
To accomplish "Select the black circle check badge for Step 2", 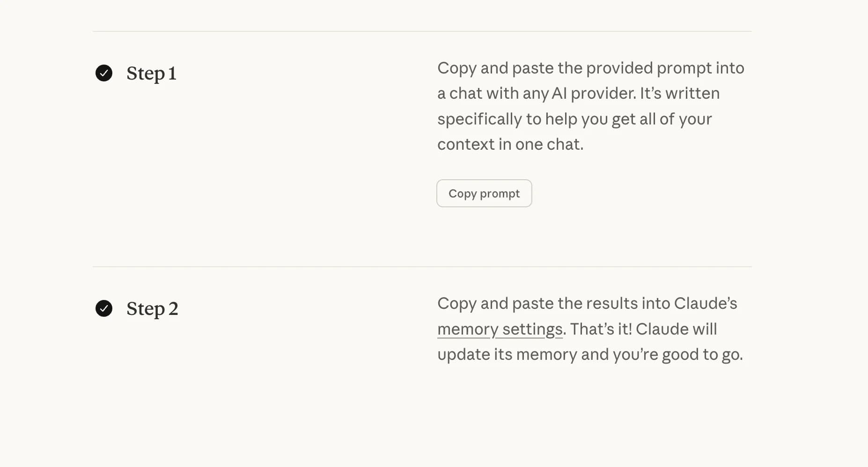I will [x=104, y=308].
